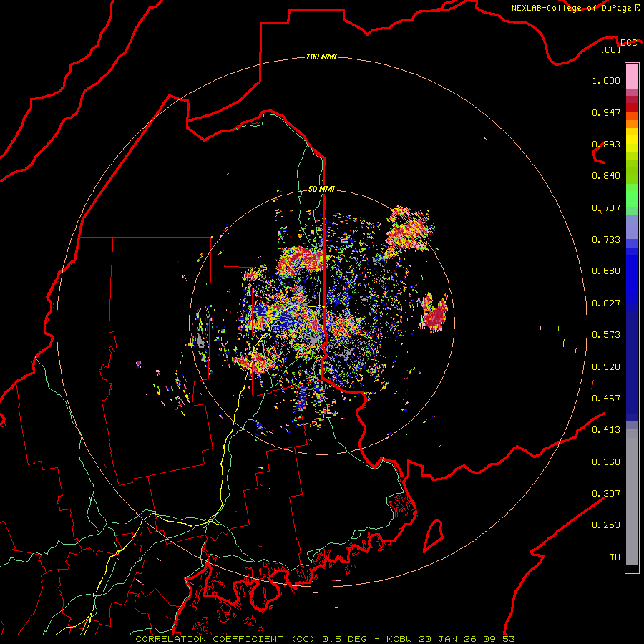Click the 50 NMI range ring label
The image size is (644, 644).
321,190
